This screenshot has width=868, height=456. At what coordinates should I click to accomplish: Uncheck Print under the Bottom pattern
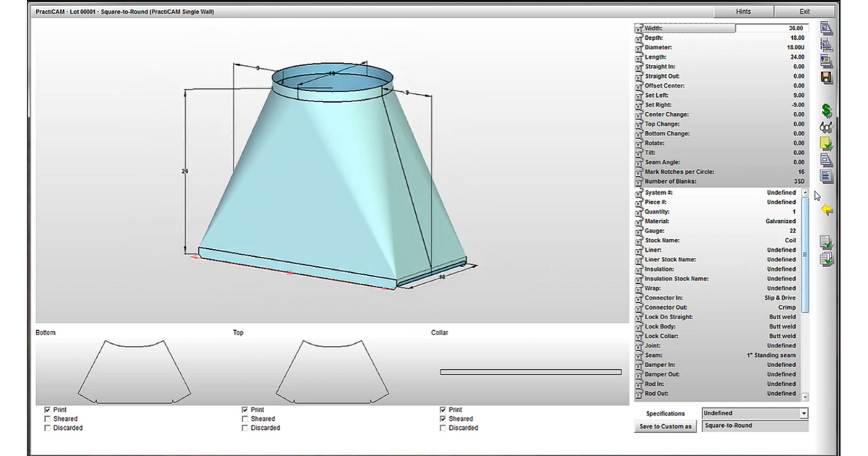point(48,410)
